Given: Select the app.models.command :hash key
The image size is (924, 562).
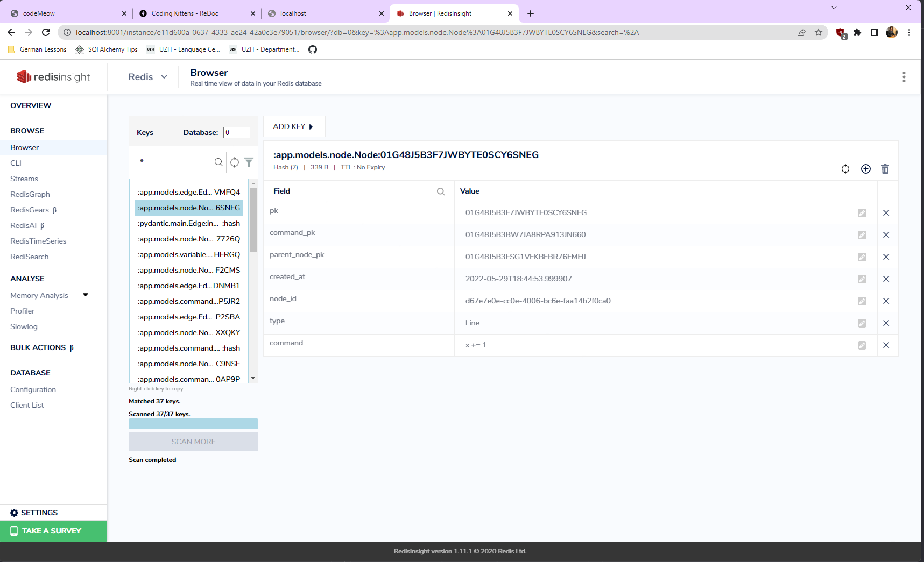Looking at the screenshot, I should pyautogui.click(x=189, y=348).
